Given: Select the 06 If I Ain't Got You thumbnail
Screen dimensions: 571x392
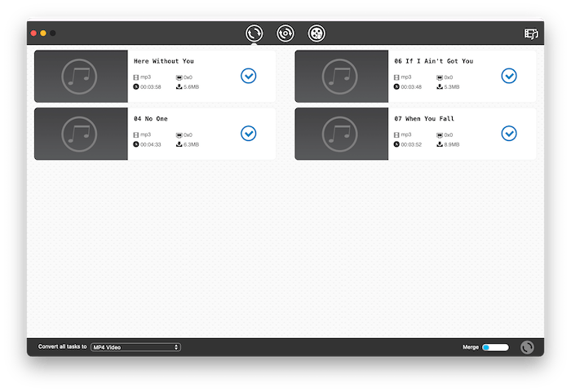Looking at the screenshot, I should click(341, 77).
